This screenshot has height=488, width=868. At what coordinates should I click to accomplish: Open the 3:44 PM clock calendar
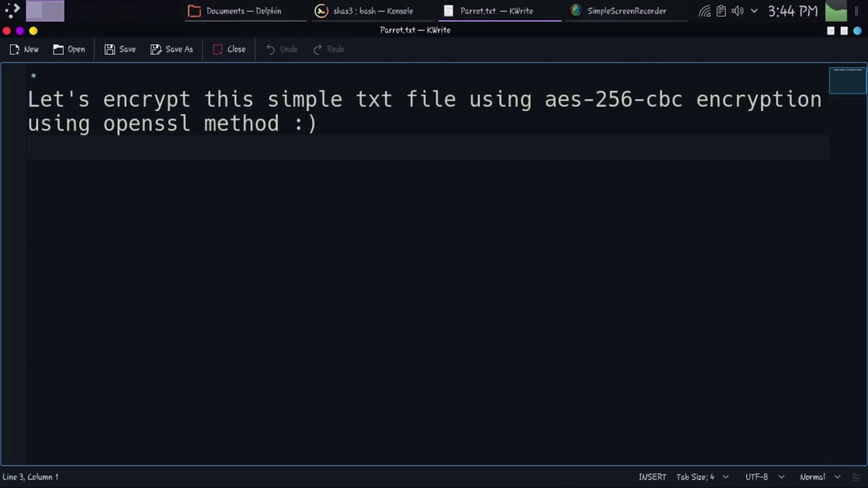coord(793,11)
